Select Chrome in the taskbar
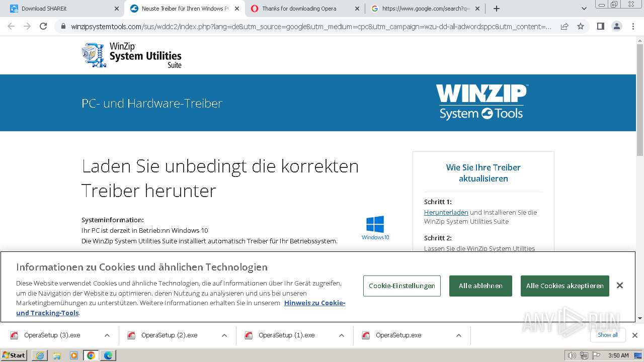 [91, 355]
